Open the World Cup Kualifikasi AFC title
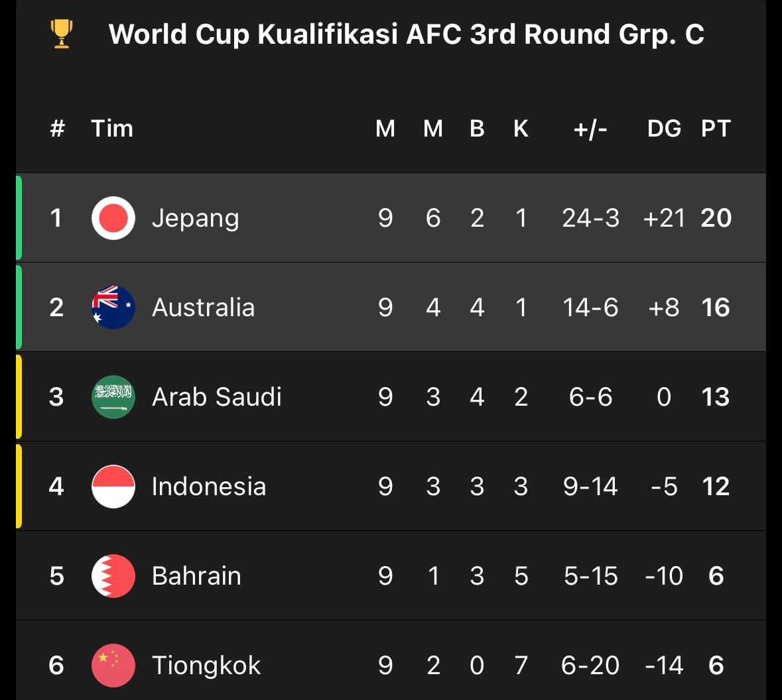Image resolution: width=782 pixels, height=700 pixels. point(407,34)
